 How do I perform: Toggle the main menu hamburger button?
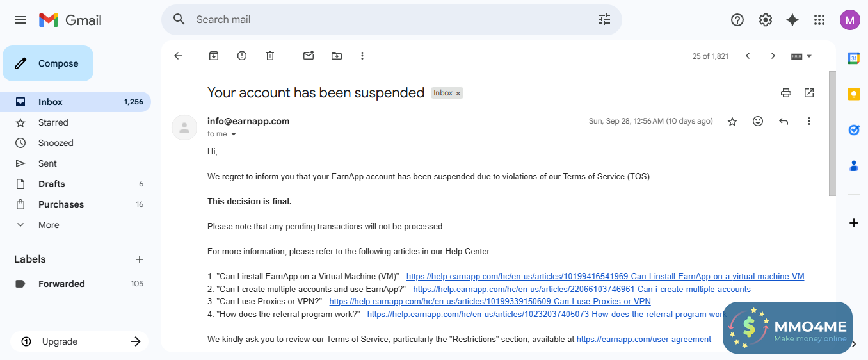point(20,20)
